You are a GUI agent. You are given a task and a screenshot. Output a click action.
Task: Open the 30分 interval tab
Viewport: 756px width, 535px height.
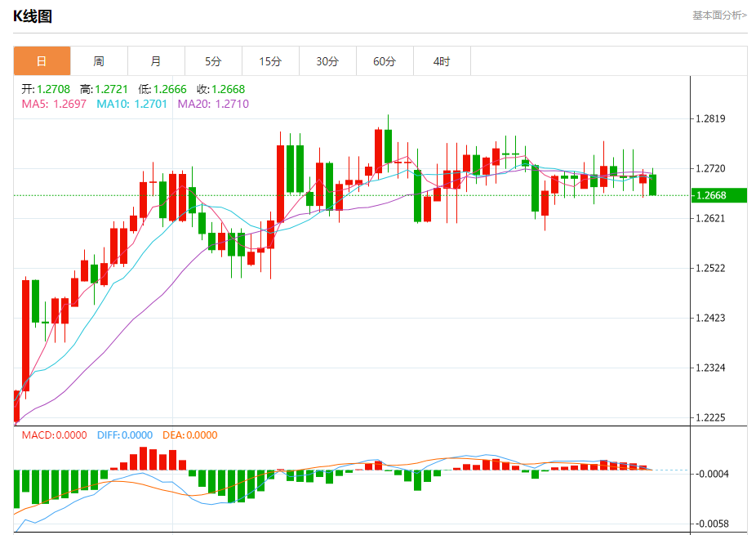coord(327,61)
